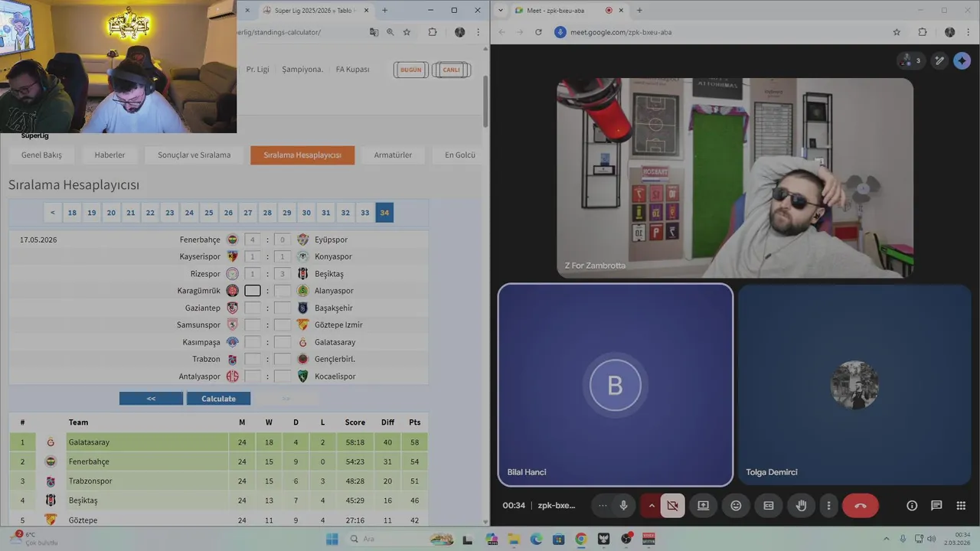Switch to Süper Lig 2025/2026 tab

(315, 10)
